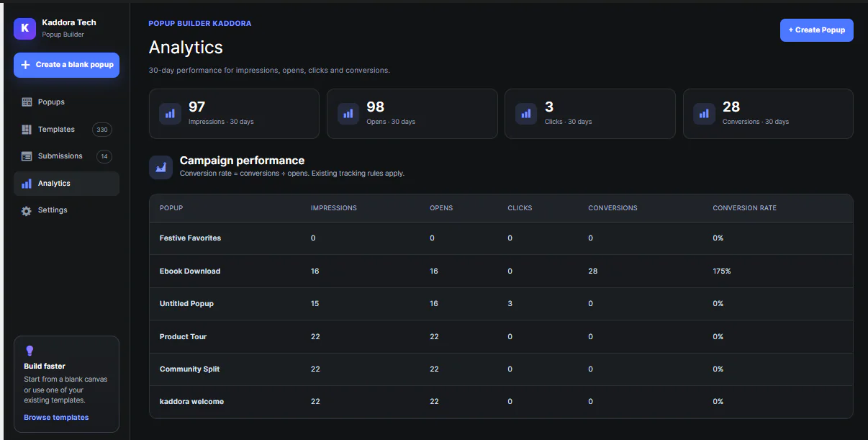
Task: Click the lightbulb icon in Build faster card
Action: (x=30, y=351)
